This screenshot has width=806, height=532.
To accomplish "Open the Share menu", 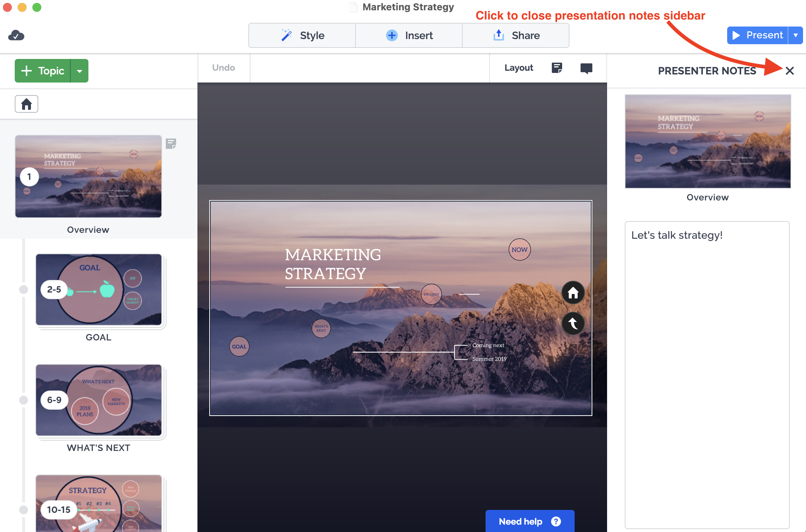I will (x=516, y=35).
